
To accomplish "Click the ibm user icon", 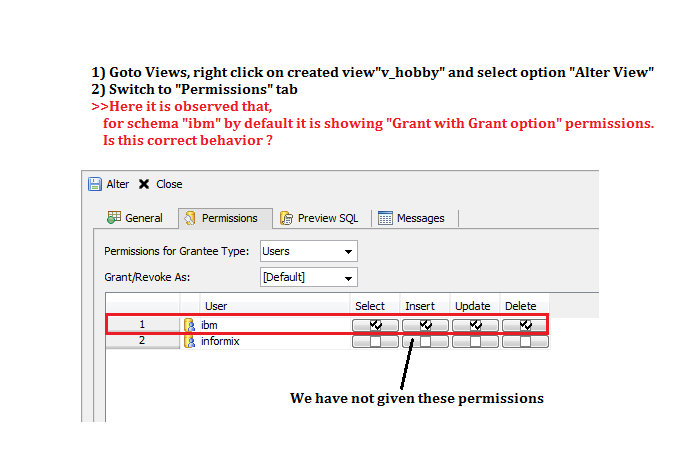I will tap(189, 325).
